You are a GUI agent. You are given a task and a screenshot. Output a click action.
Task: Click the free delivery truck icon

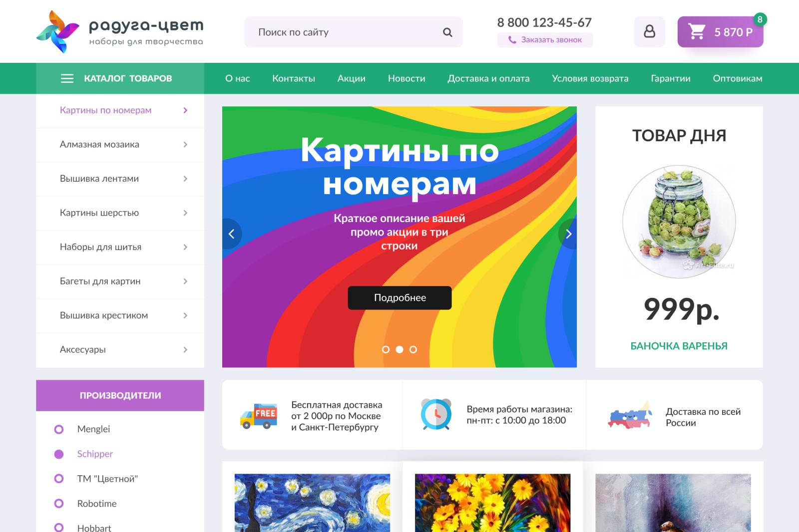[x=258, y=416]
